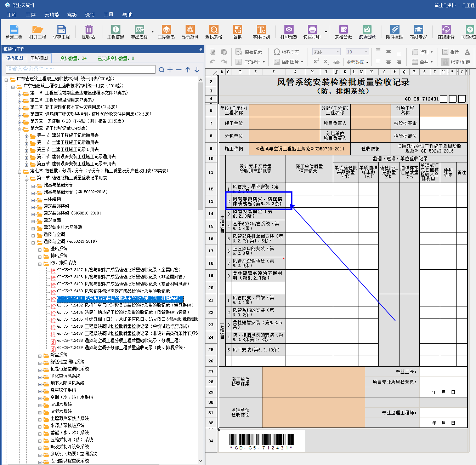Apply subscript X₂ formatting
Viewport: 476px width, 465px height.
coord(326,62)
